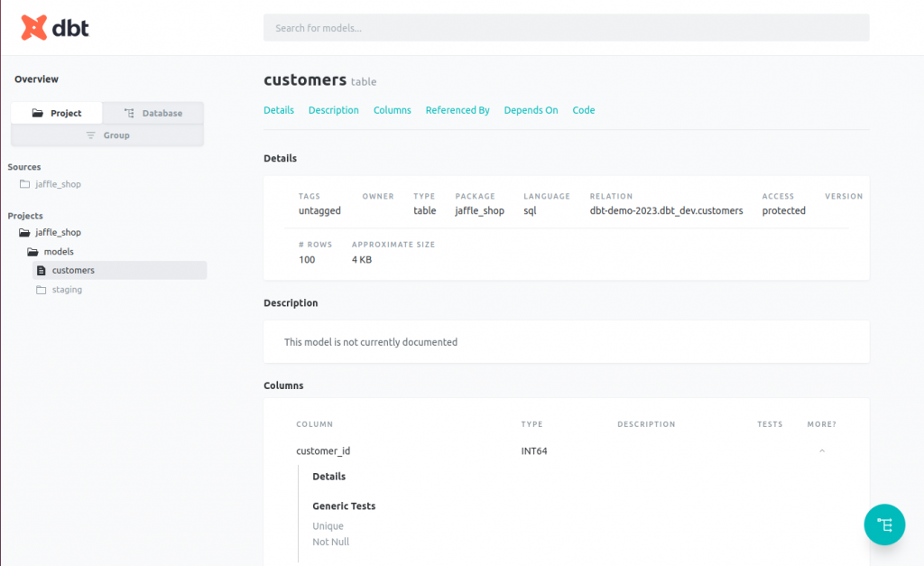Click the models folder icon
The height and width of the screenshot is (566, 924).
[33, 252]
